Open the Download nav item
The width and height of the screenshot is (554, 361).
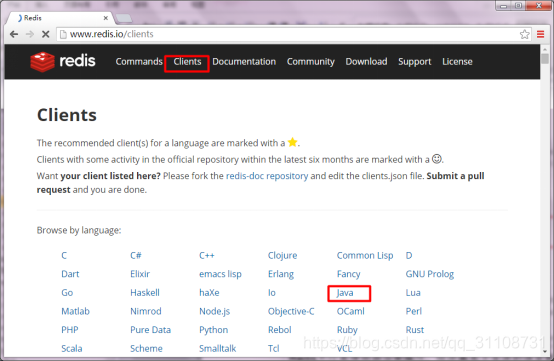click(x=366, y=61)
